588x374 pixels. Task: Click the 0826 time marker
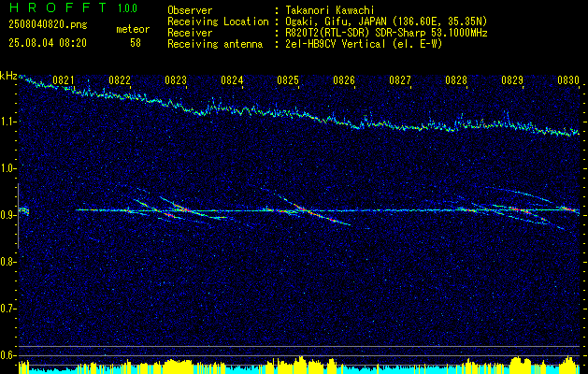tap(344, 79)
